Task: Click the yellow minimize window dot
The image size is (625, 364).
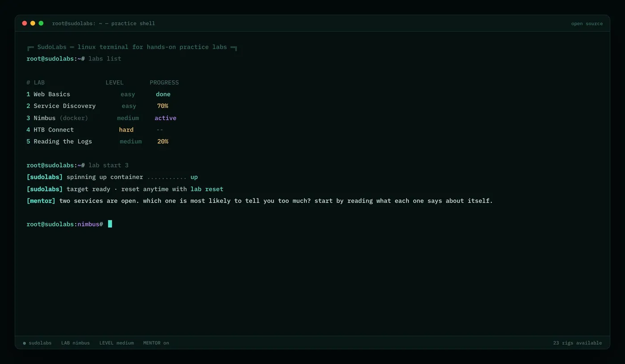Action: 33,23
